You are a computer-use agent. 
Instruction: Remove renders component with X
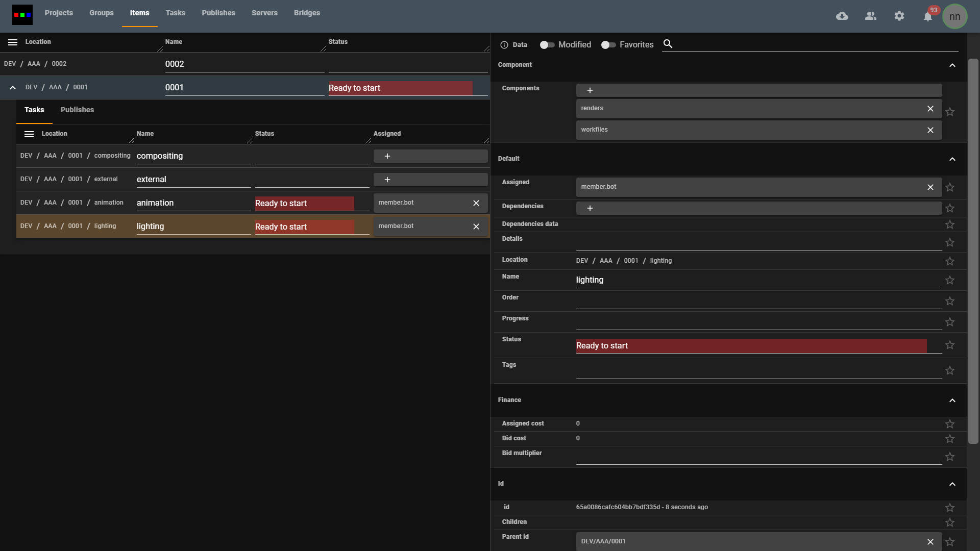[x=930, y=109]
